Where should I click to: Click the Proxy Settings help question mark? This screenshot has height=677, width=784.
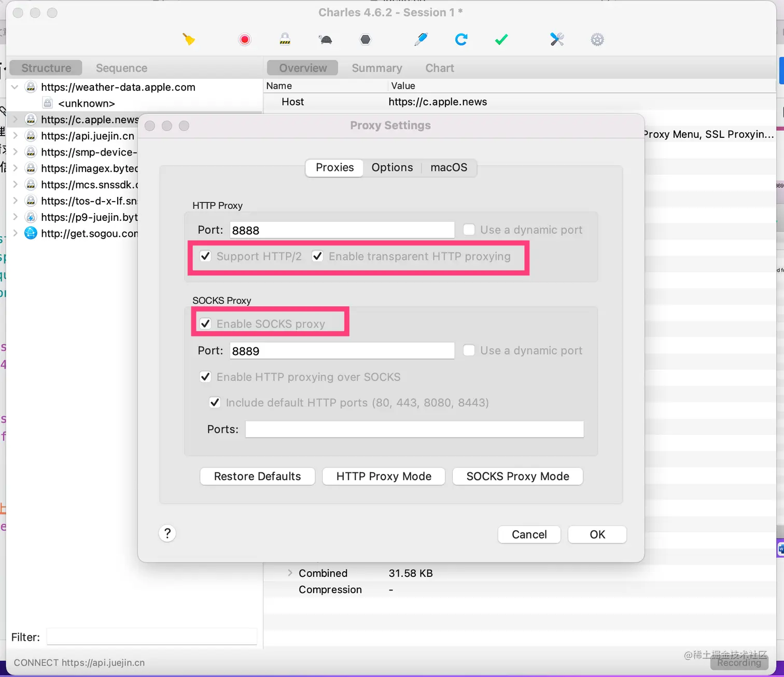[167, 533]
